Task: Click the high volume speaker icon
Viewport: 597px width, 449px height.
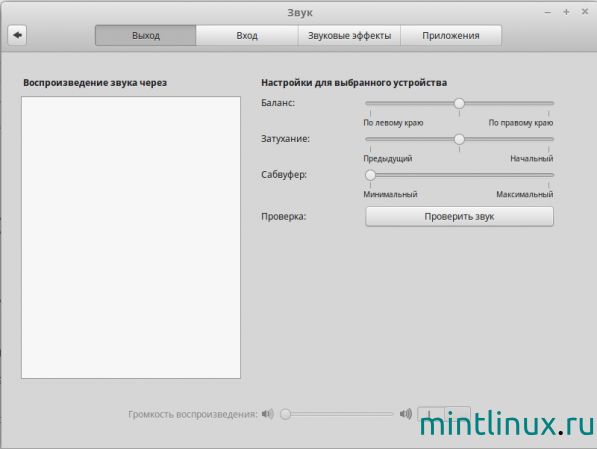Action: click(406, 414)
